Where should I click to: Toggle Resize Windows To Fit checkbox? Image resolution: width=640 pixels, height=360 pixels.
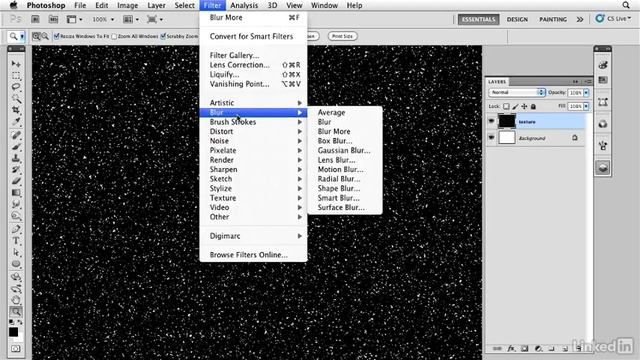[57, 36]
